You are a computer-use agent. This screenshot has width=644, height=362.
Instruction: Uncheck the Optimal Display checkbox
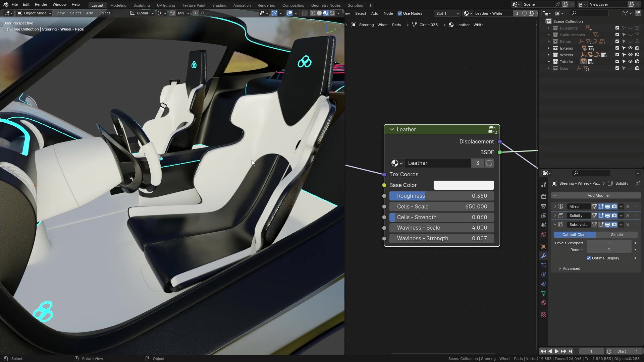point(589,258)
